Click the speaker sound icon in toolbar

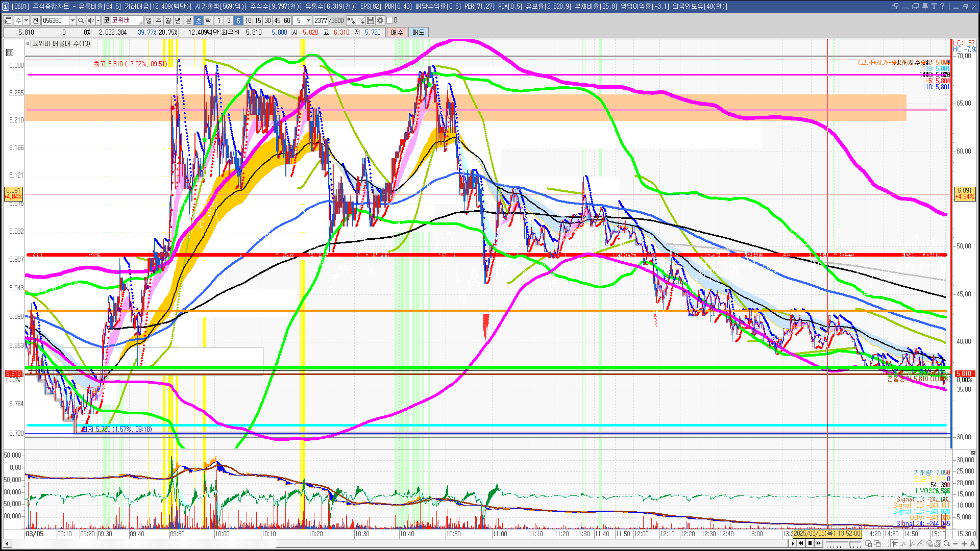coord(91,20)
